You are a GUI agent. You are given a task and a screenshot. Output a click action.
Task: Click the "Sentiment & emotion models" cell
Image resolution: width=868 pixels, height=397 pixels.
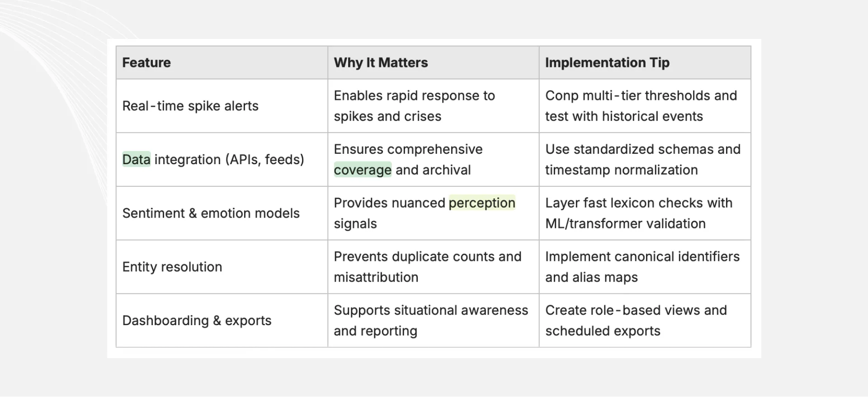[222, 213]
